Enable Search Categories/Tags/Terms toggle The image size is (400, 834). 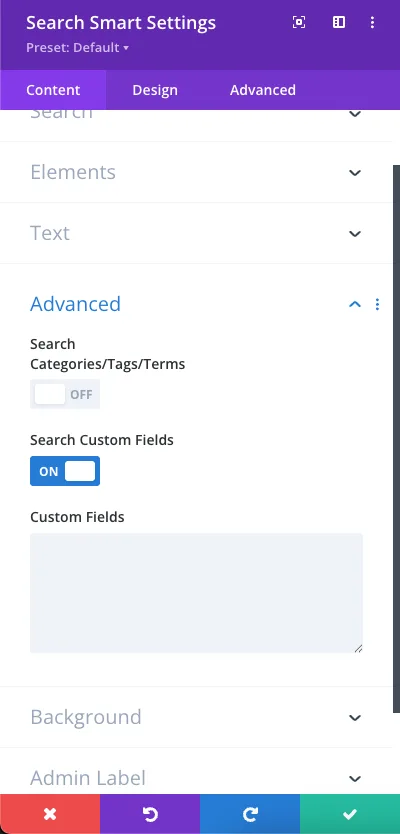point(65,394)
